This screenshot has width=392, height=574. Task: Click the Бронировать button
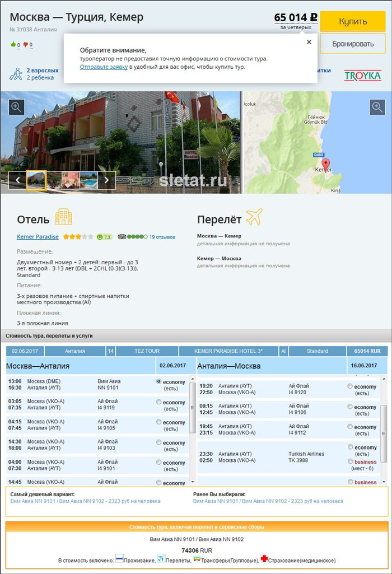pyautogui.click(x=352, y=44)
